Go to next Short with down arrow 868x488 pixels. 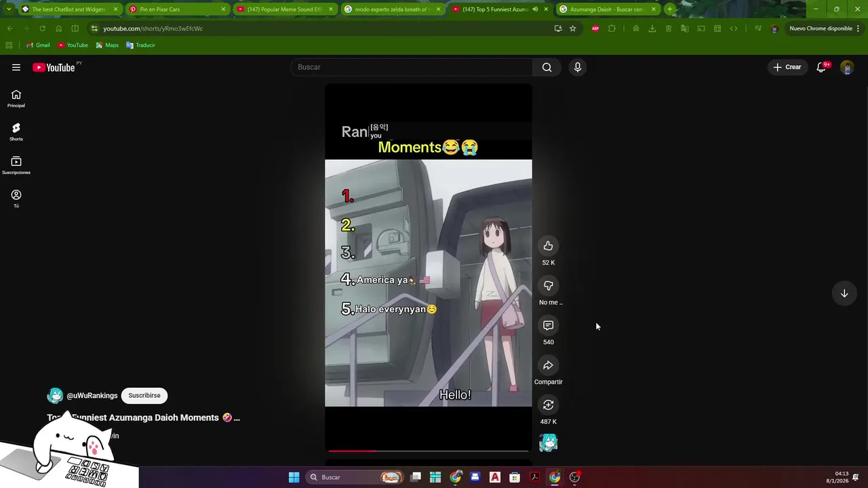click(844, 293)
